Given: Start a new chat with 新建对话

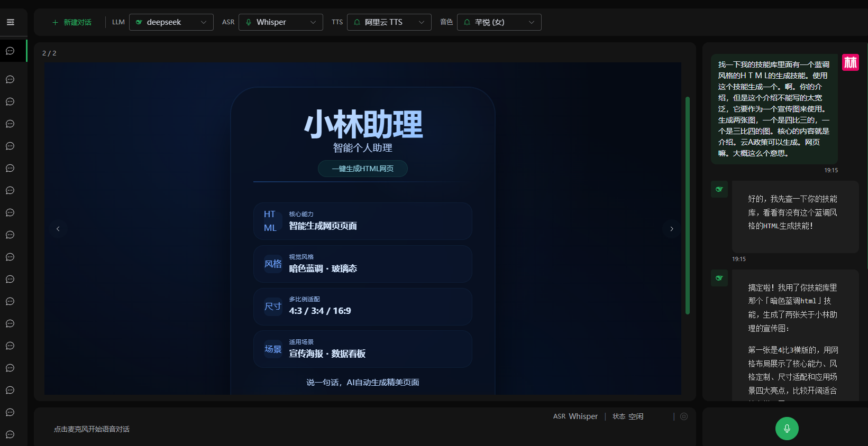Looking at the screenshot, I should (72, 22).
